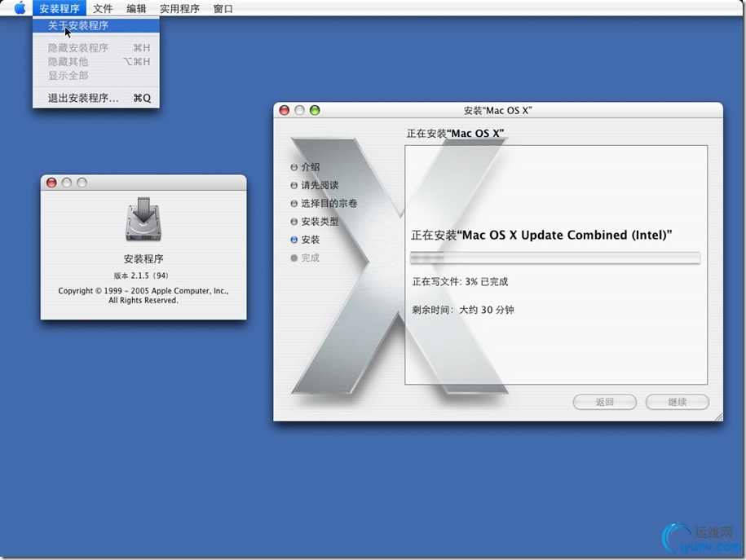Click 剩余时间: 大约 30 分钟 text

[462, 310]
